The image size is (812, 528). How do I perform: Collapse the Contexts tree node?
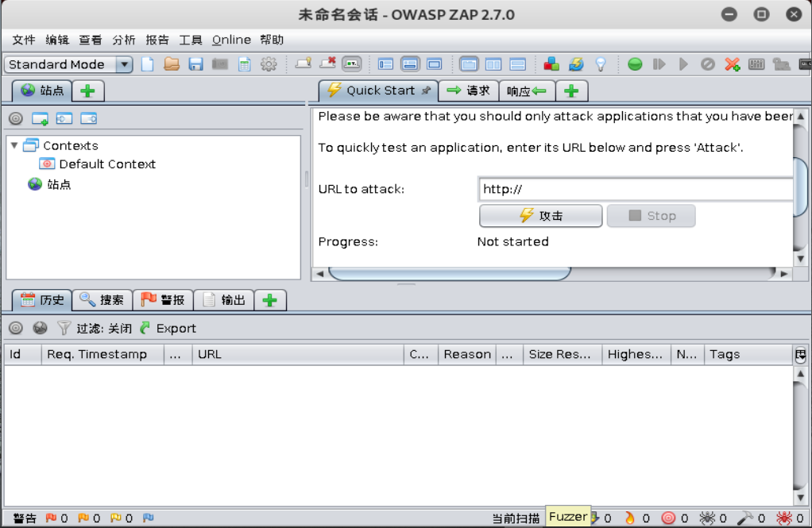pyautogui.click(x=14, y=145)
